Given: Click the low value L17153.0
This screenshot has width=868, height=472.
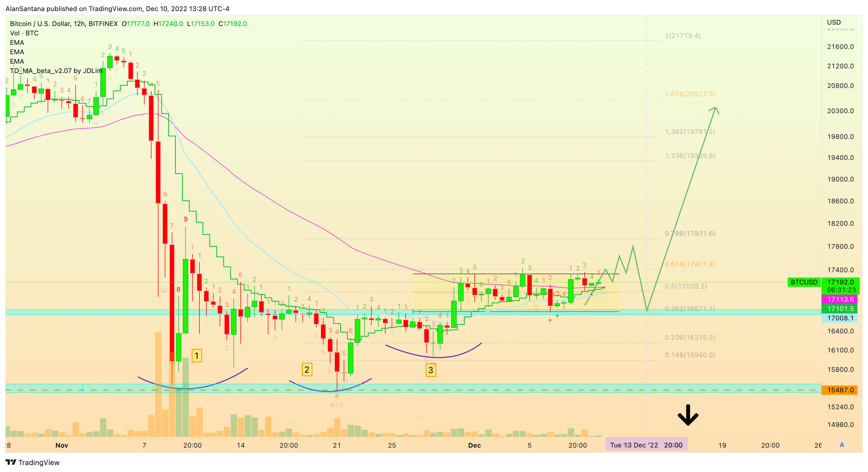Looking at the screenshot, I should [201, 24].
